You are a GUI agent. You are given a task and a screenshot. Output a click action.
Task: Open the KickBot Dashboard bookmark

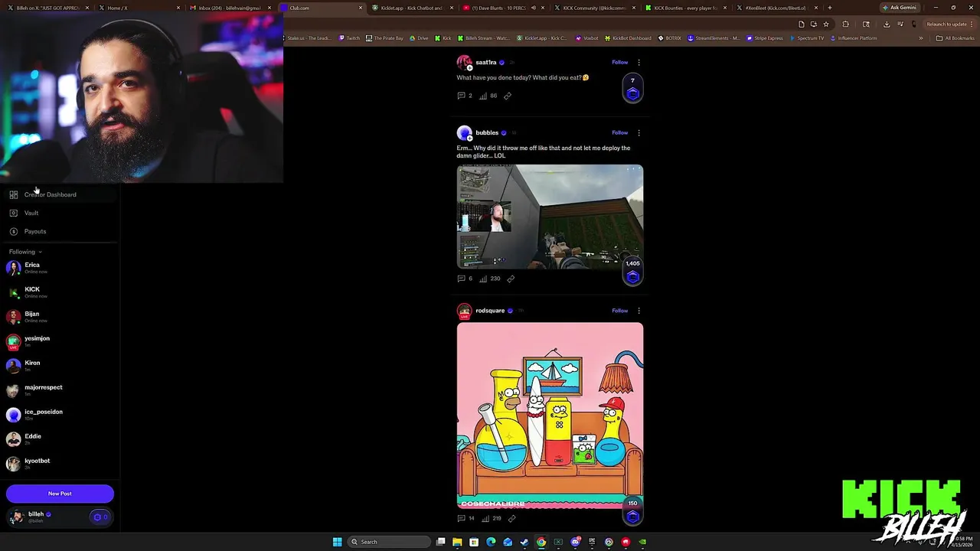tap(628, 38)
